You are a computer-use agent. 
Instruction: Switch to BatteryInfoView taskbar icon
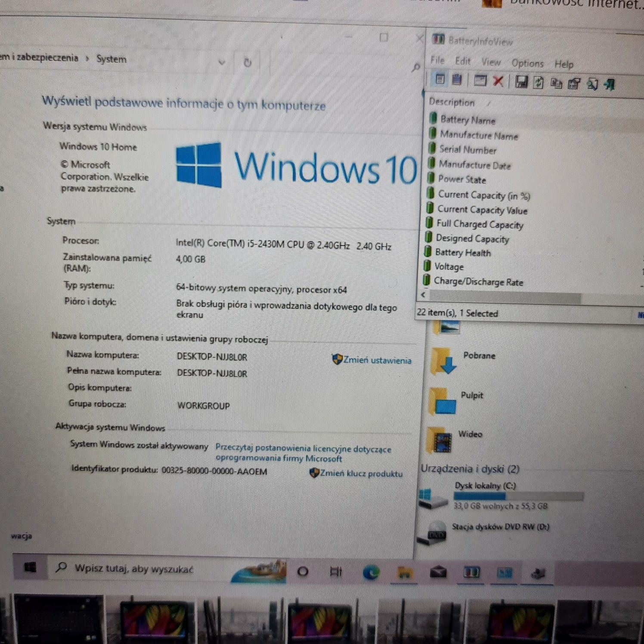point(471,573)
